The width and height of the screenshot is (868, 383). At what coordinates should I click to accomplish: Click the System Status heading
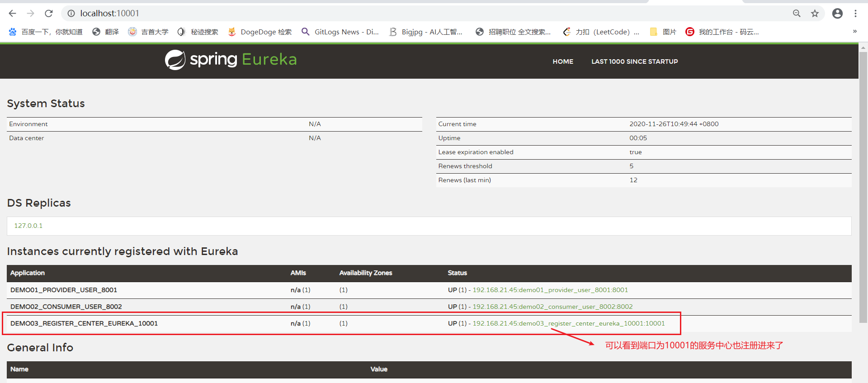pos(46,104)
